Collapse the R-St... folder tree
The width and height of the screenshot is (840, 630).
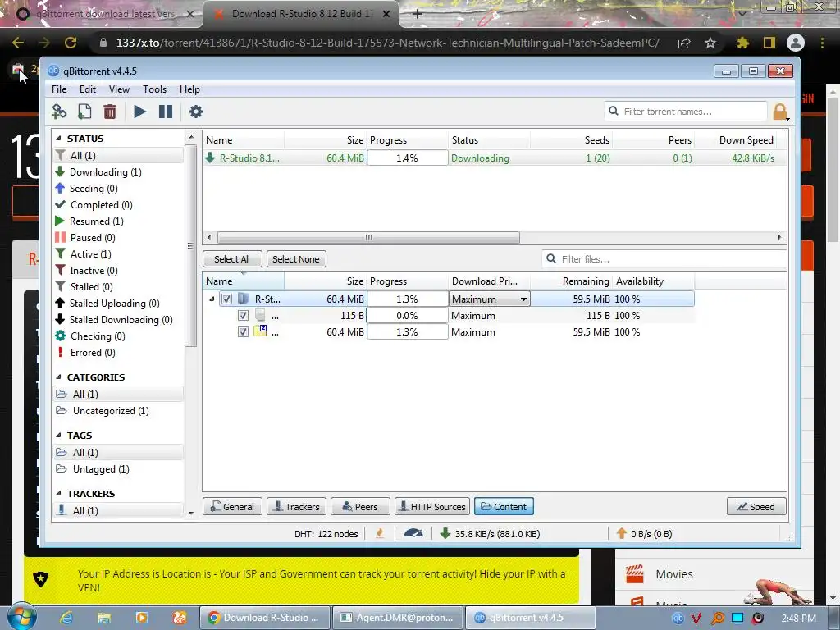click(212, 299)
